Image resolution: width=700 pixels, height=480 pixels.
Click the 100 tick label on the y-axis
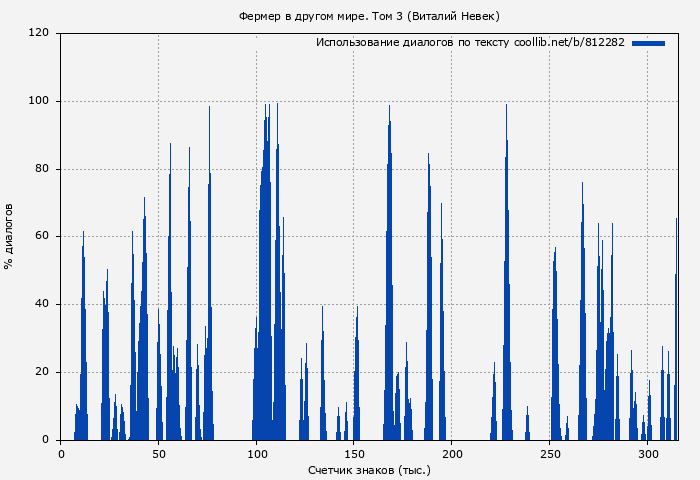(40, 101)
